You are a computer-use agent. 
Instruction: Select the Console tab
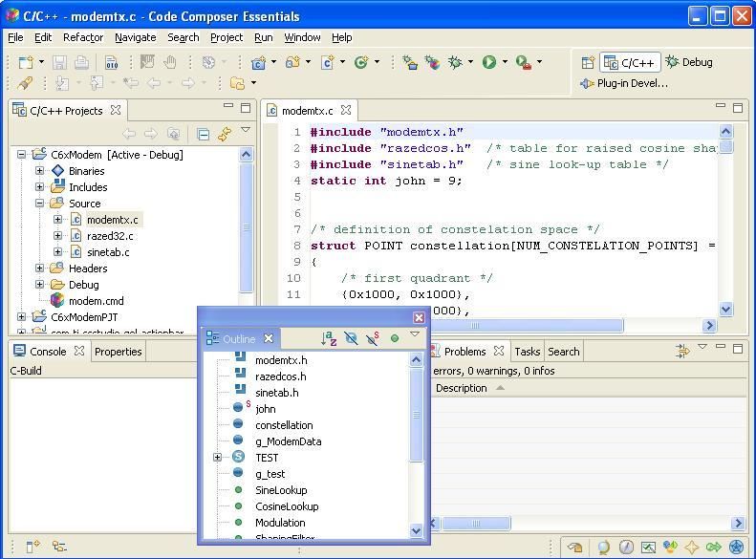[x=48, y=352]
